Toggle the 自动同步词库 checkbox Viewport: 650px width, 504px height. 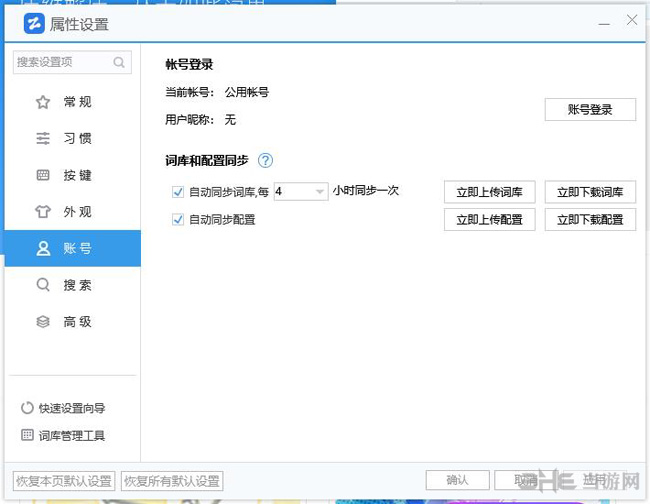pos(178,192)
